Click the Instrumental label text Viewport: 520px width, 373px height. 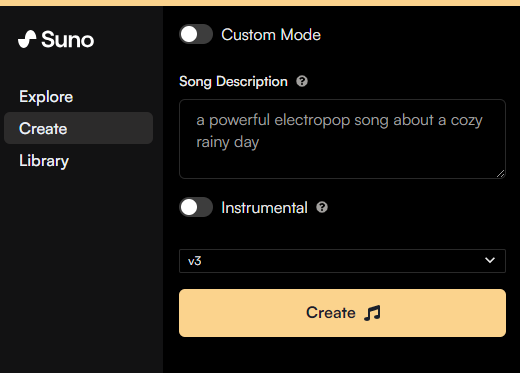point(264,208)
